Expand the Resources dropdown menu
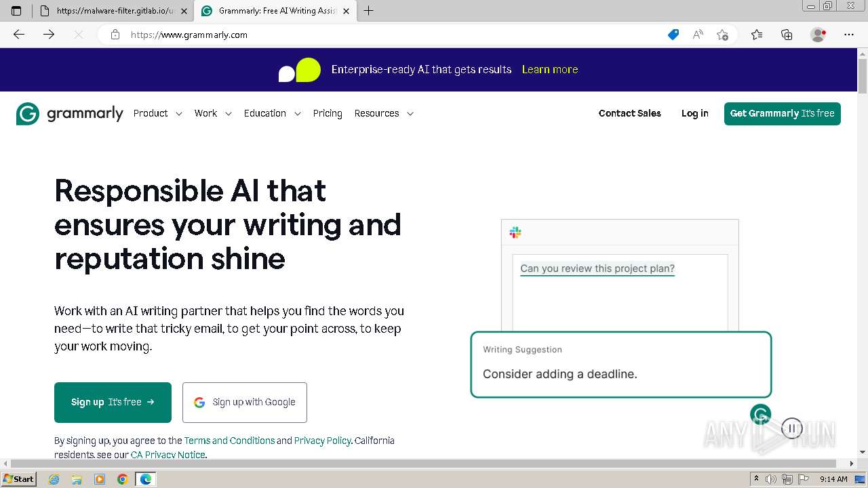This screenshot has width=868, height=488. 384,113
